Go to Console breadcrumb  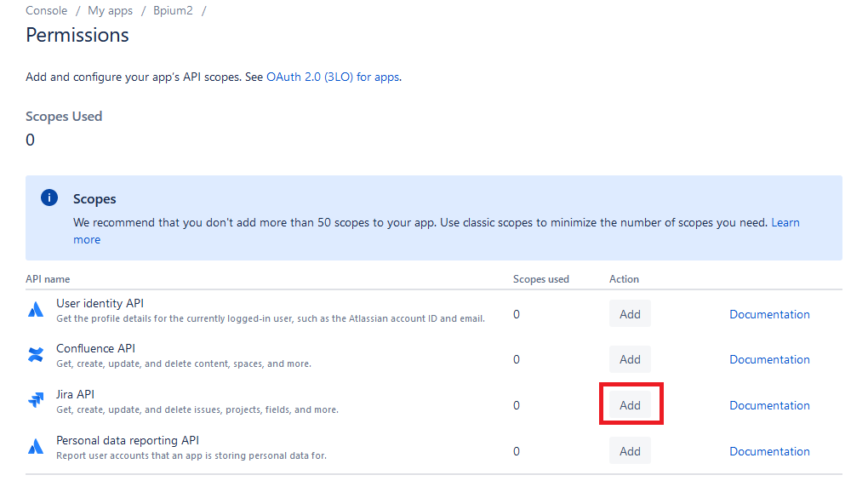click(47, 10)
